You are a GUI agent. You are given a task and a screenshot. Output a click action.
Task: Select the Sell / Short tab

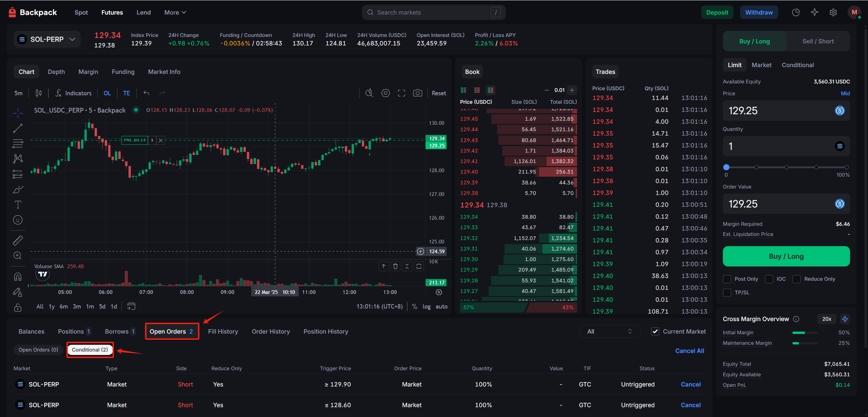pos(818,41)
